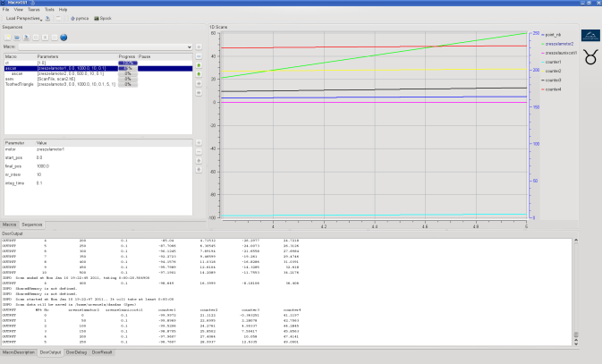This screenshot has height=364, width=602.
Task: Open the Taurus menu
Action: (34, 10)
